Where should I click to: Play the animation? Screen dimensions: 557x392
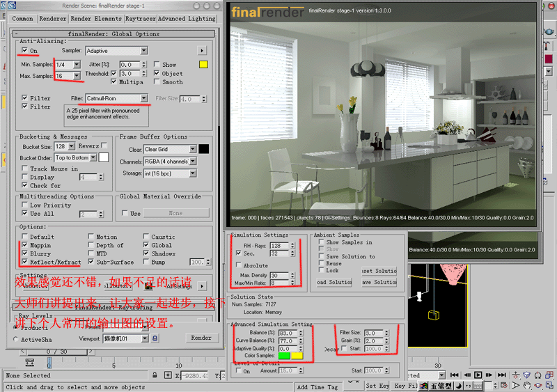point(478,375)
